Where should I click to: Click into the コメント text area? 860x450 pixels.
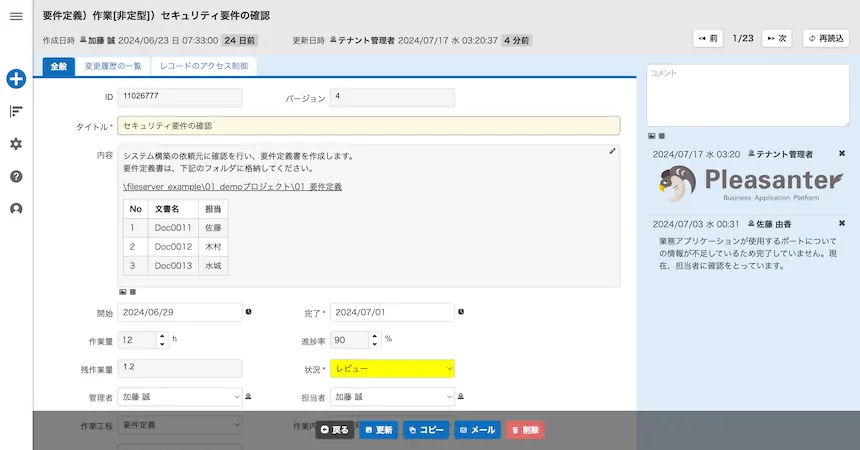pos(748,96)
